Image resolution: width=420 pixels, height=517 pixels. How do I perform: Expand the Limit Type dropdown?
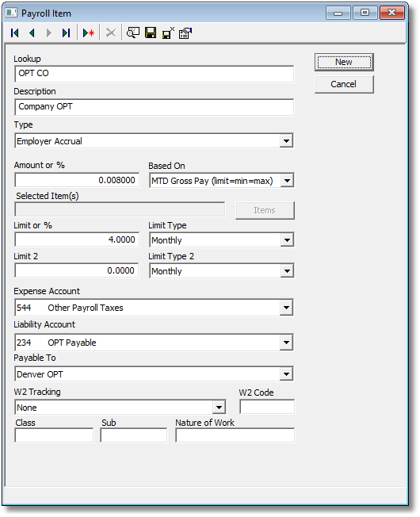287,240
